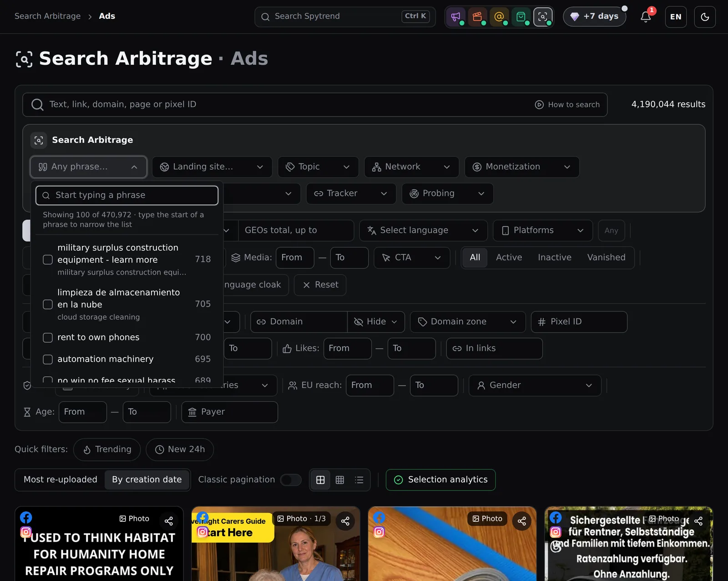Open the Landing site dropdown

(x=212, y=167)
